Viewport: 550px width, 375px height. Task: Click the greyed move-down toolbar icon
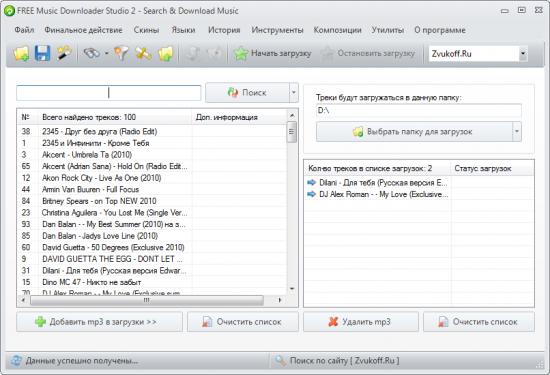click(215, 54)
